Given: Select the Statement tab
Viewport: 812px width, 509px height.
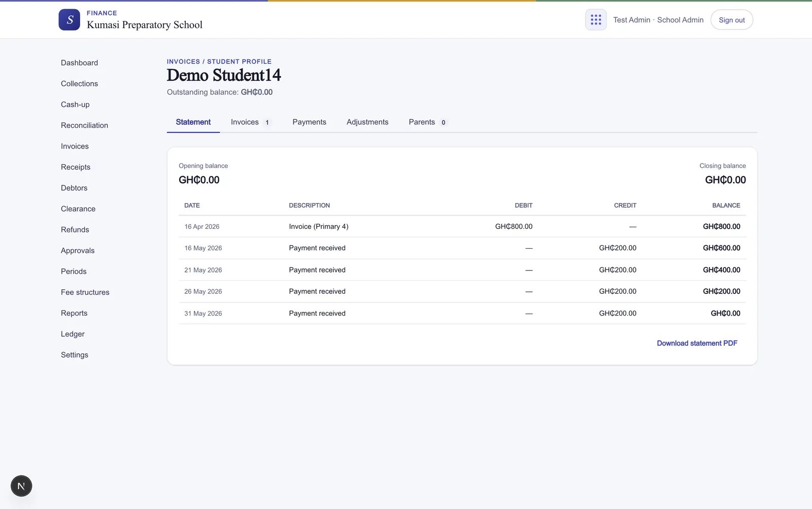Looking at the screenshot, I should pos(193,122).
